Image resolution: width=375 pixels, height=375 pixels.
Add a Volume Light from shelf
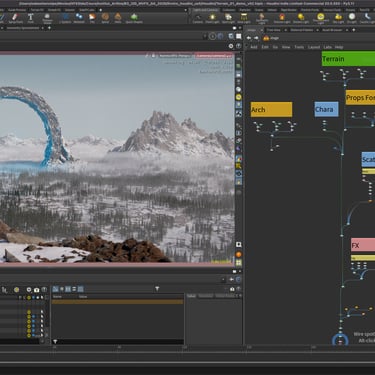point(282,18)
